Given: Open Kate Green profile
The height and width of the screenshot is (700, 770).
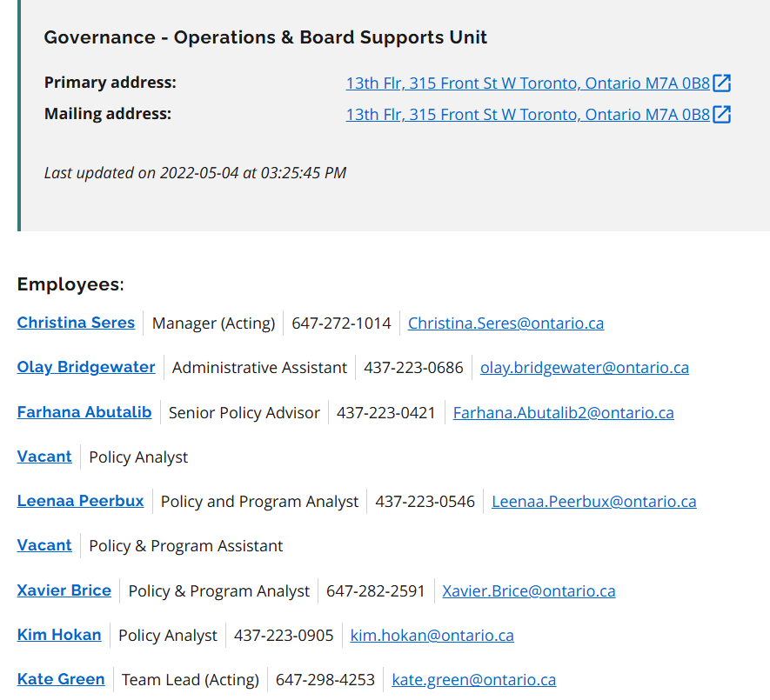Looking at the screenshot, I should point(61,679).
